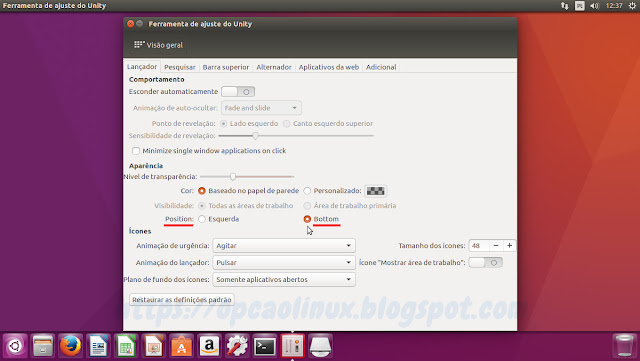Viewport: 640px width, 361px height.
Task: Select Esquerda launcher position
Action: pyautogui.click(x=202, y=219)
